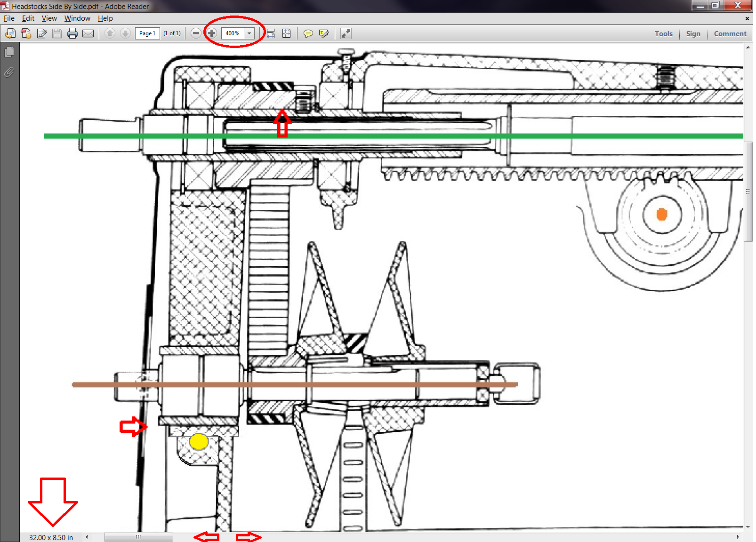Click the Adobe Reader title bar icon
The image size is (756, 542).
point(5,6)
